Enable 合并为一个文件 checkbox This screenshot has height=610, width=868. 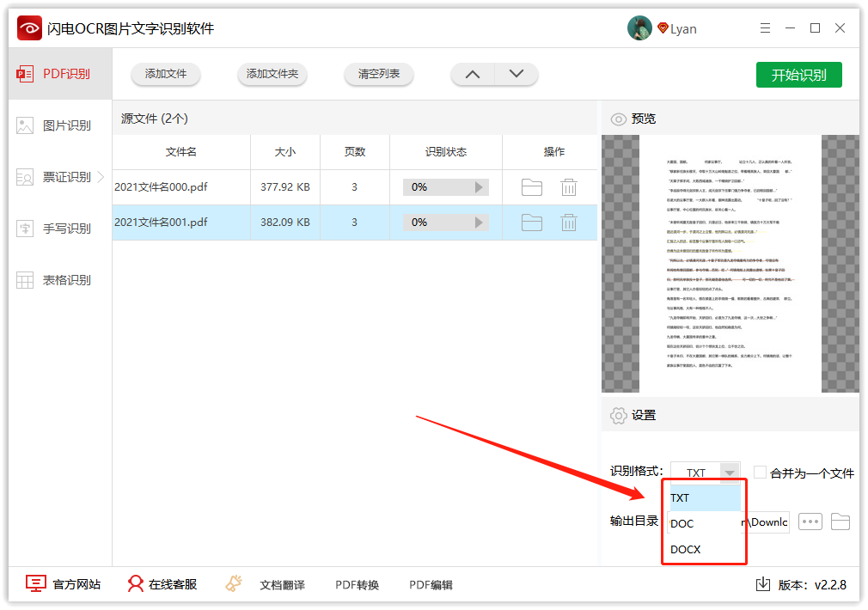pyautogui.click(x=760, y=473)
